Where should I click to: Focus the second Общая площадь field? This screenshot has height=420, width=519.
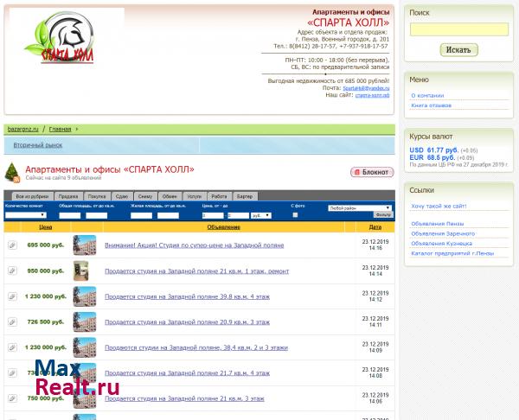97,216
